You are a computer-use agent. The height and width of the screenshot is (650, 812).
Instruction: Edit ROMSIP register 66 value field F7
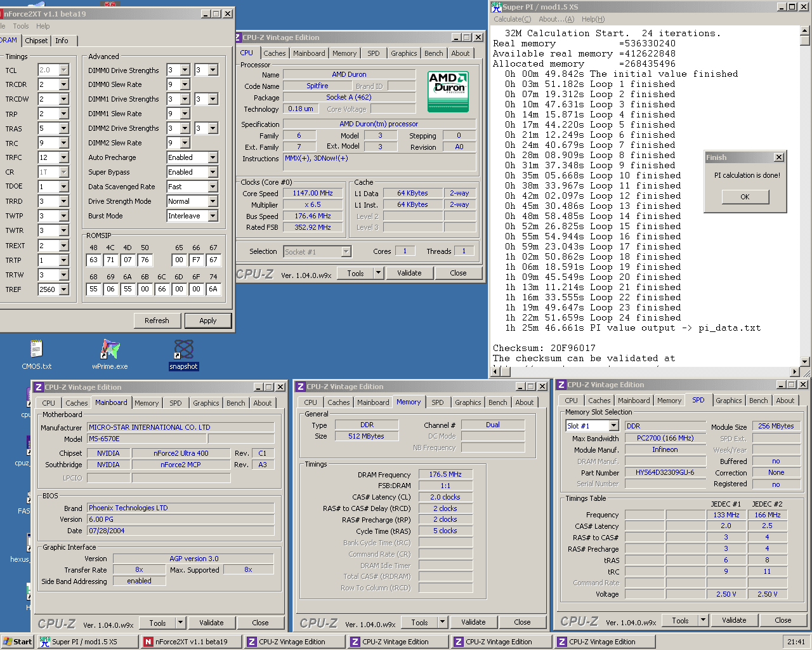coord(196,260)
